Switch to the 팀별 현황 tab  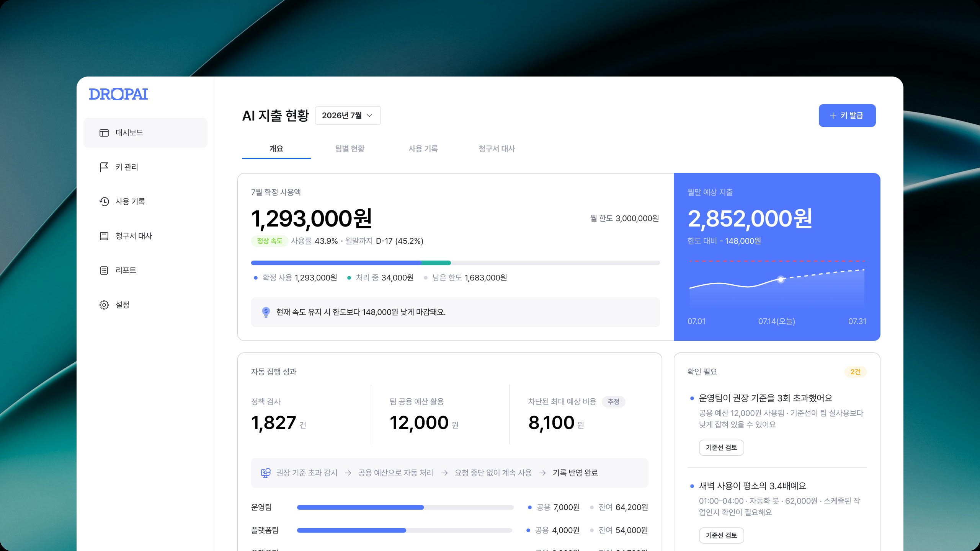350,149
